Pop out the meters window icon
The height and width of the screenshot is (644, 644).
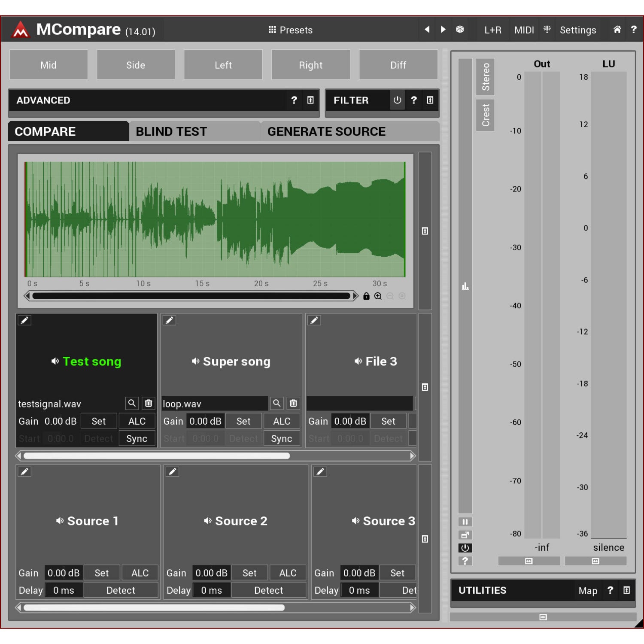465,535
